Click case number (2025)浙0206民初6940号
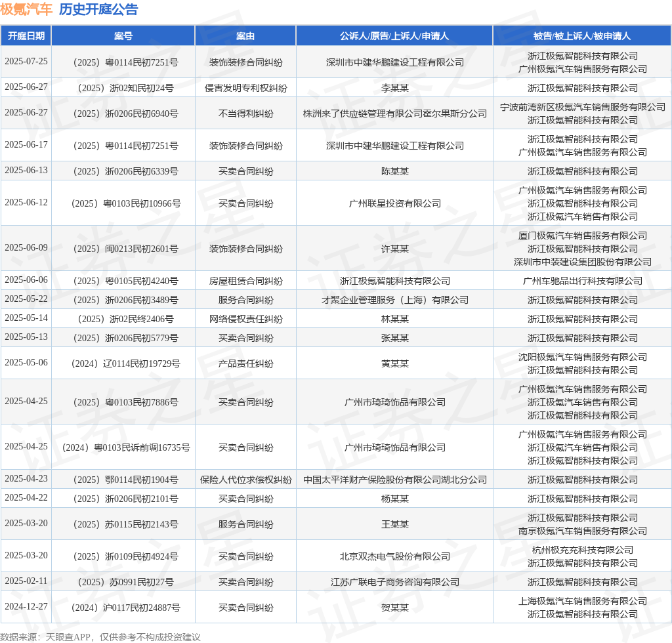The width and height of the screenshot is (672, 643). click(x=125, y=114)
